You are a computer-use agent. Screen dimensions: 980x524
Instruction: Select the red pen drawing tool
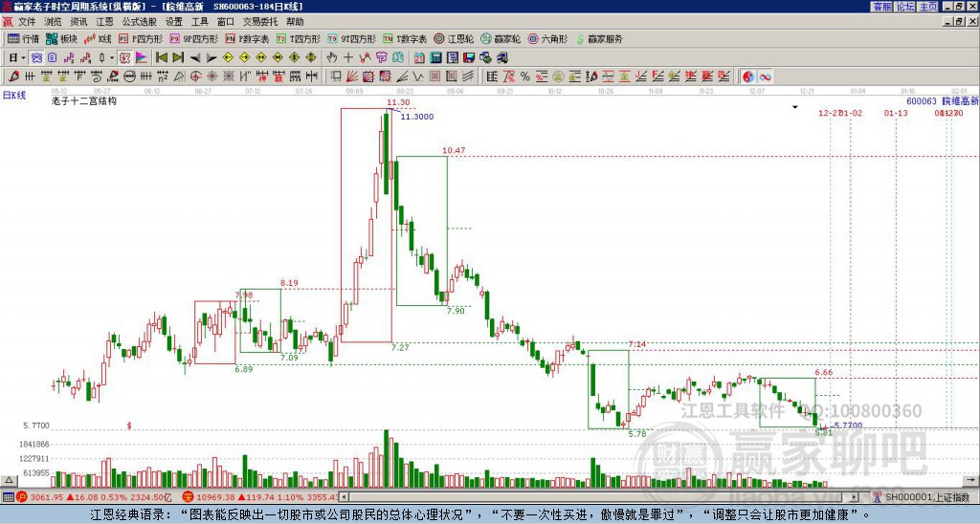click(x=12, y=76)
